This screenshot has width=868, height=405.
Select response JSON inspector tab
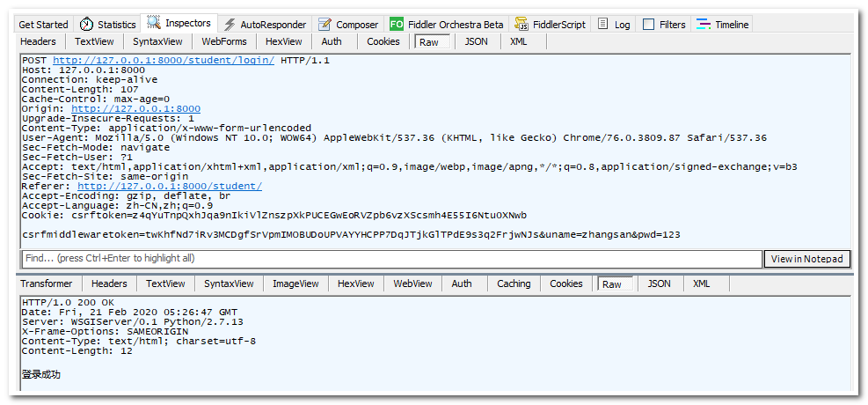(x=660, y=283)
